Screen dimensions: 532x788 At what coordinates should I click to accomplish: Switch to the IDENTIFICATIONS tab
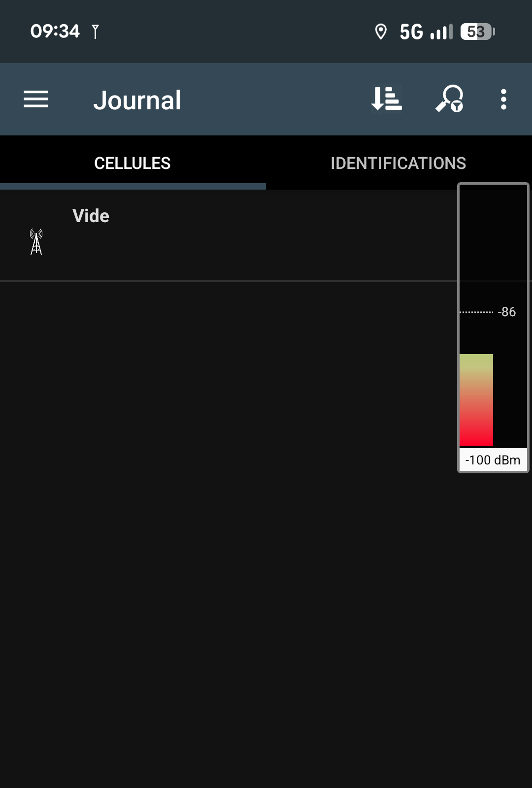(x=398, y=163)
